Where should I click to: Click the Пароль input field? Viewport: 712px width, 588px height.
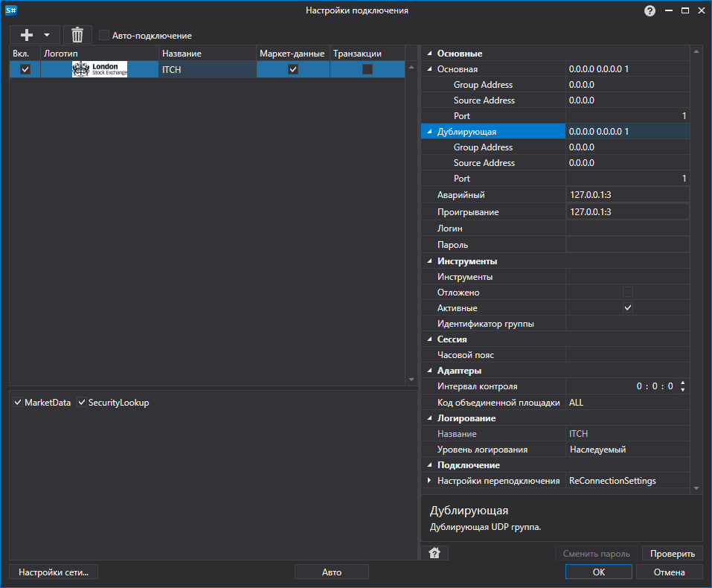point(627,244)
